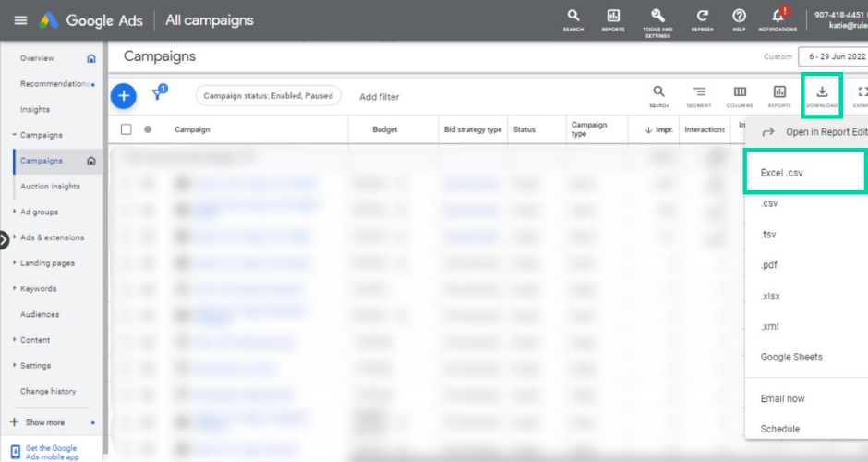Open Recommendations in the sidebar

(54, 84)
